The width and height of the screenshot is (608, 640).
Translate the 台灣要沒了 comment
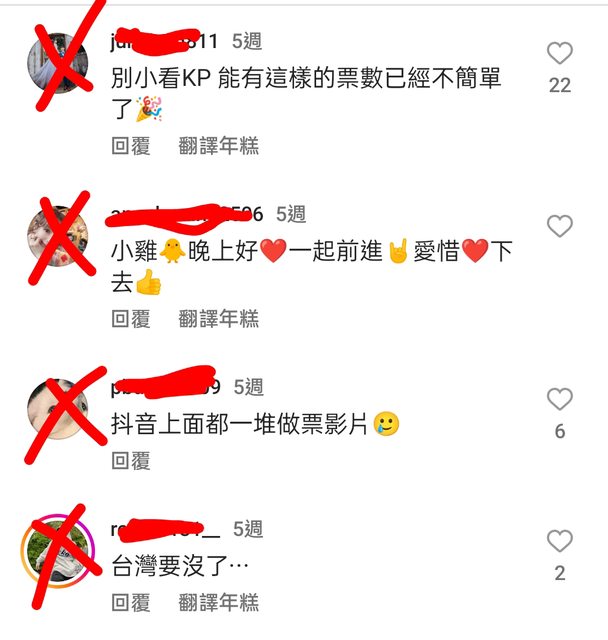click(x=219, y=602)
